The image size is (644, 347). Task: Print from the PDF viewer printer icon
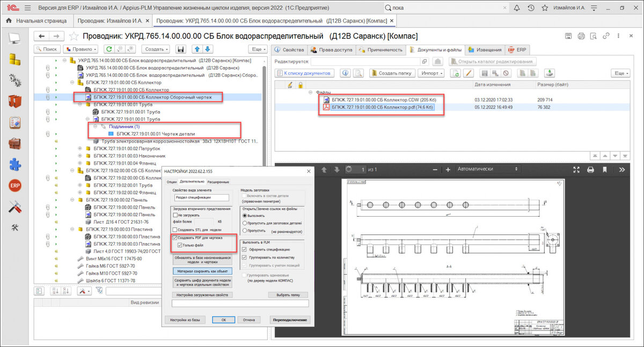click(x=590, y=169)
